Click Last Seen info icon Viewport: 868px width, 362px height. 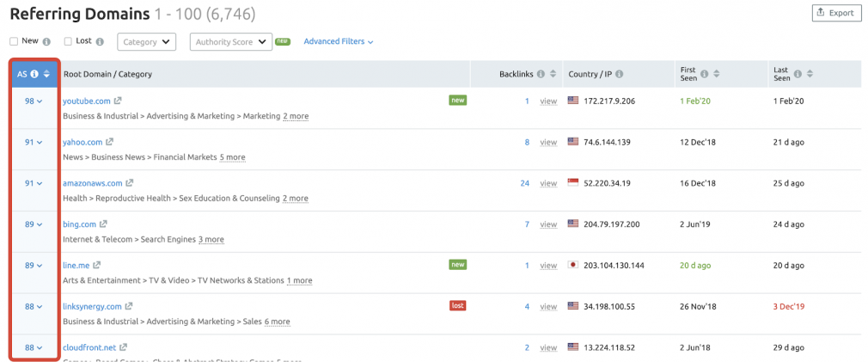point(798,74)
